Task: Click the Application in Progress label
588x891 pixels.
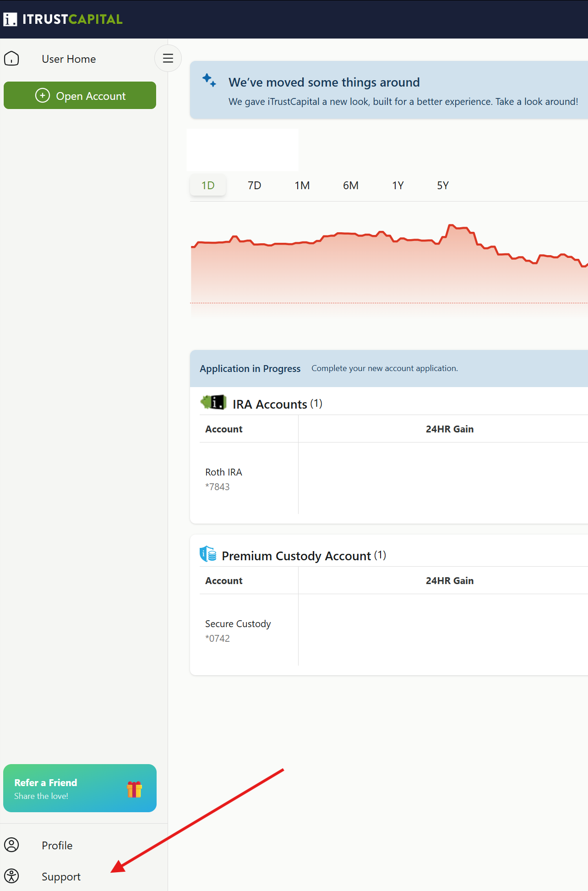Action: coord(250,369)
